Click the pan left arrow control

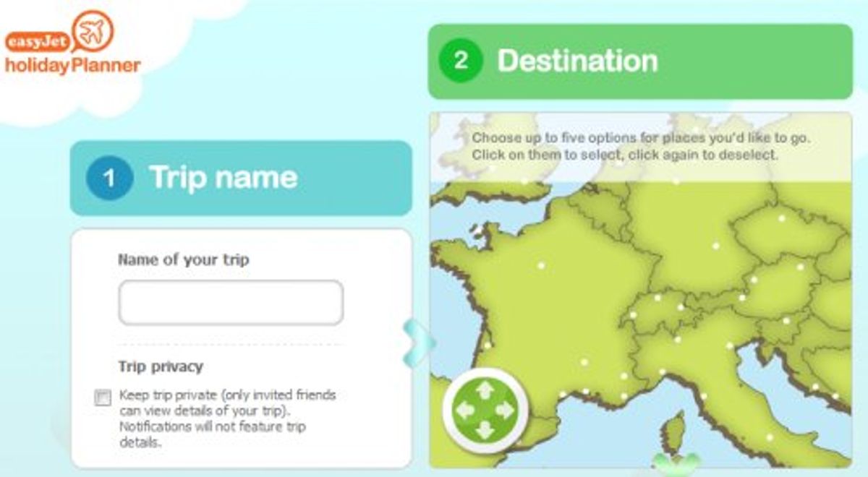(466, 410)
